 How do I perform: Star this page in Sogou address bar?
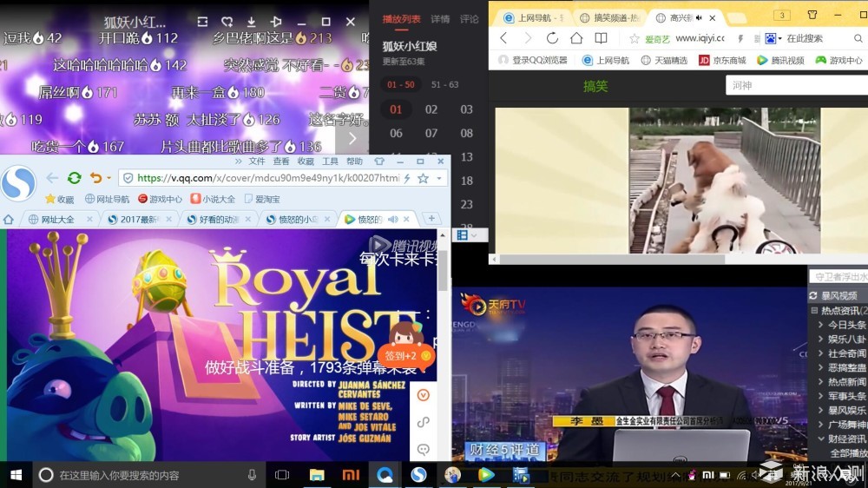click(x=424, y=178)
